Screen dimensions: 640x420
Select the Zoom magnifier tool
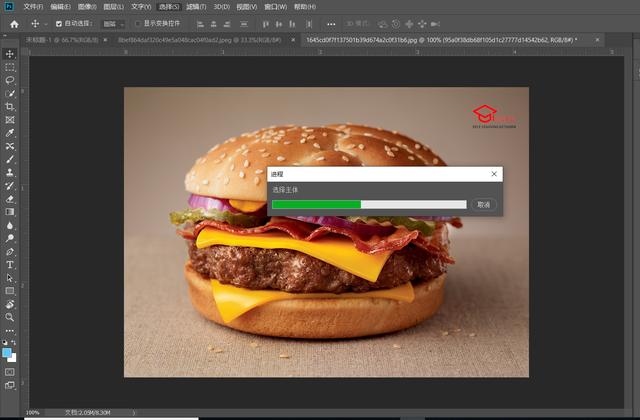click(10, 317)
